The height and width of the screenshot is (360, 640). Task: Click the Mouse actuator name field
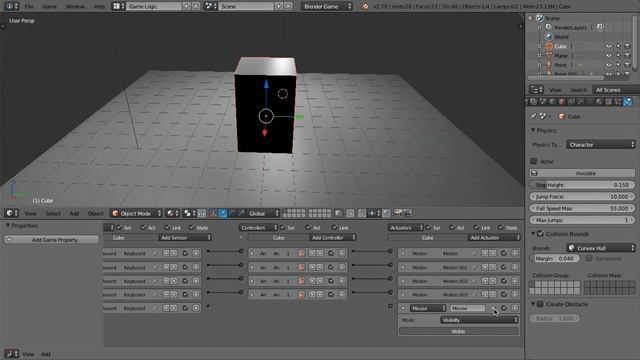tap(467, 308)
